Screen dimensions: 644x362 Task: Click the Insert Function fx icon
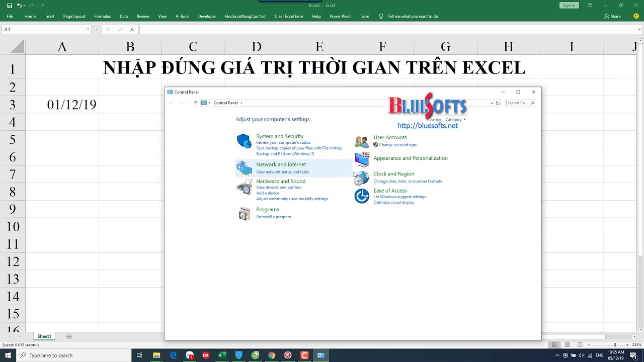click(131, 29)
